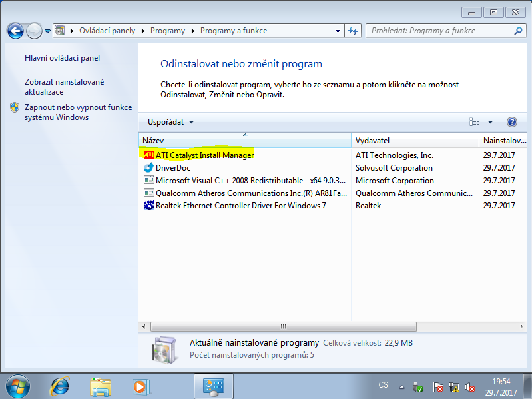Click right arrow of horizontal scrollbar
Screen dimensions: 532x399
tap(521, 327)
